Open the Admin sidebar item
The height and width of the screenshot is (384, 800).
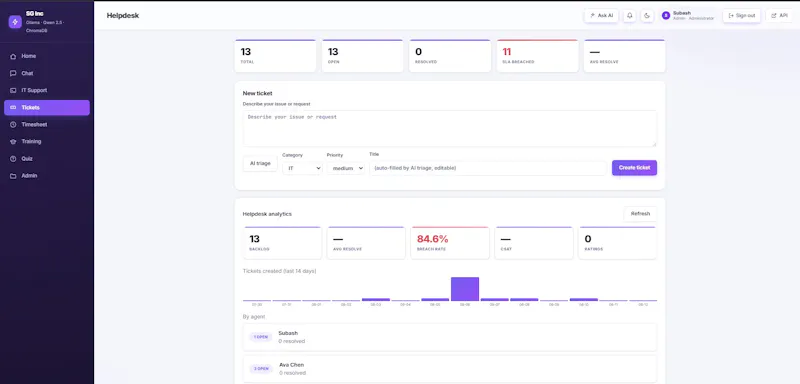pyautogui.click(x=47, y=176)
